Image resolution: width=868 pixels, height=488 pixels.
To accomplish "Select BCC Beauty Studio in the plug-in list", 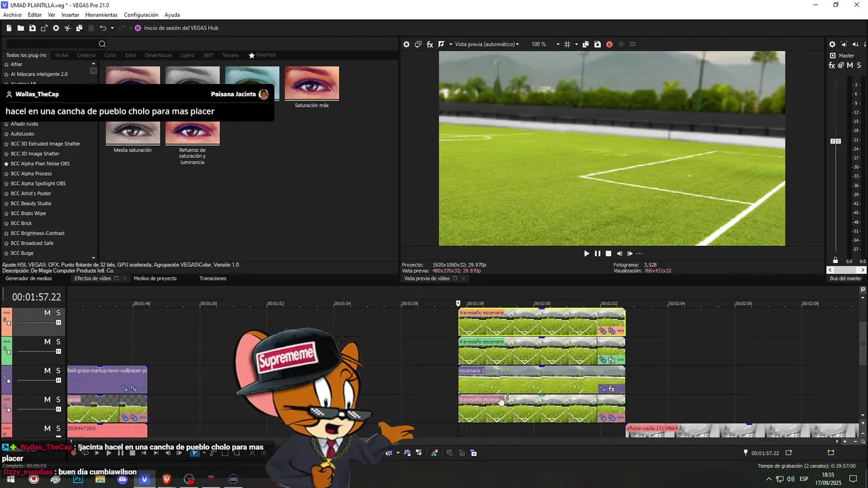I will [x=31, y=203].
